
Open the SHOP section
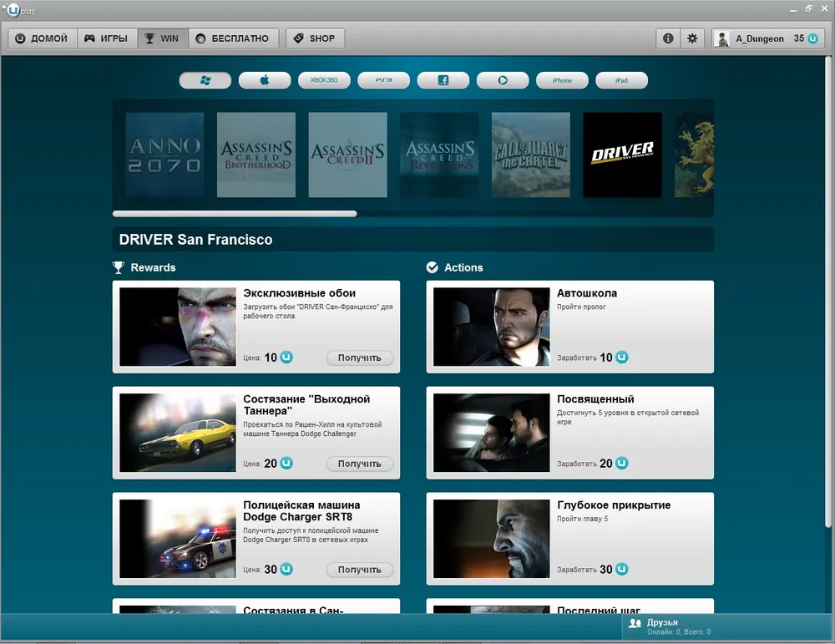[x=315, y=38]
